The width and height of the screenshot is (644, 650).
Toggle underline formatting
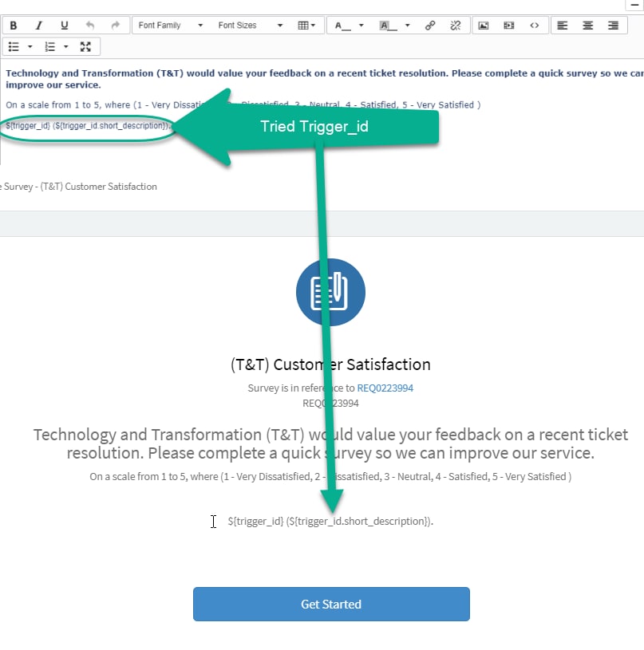(65, 26)
